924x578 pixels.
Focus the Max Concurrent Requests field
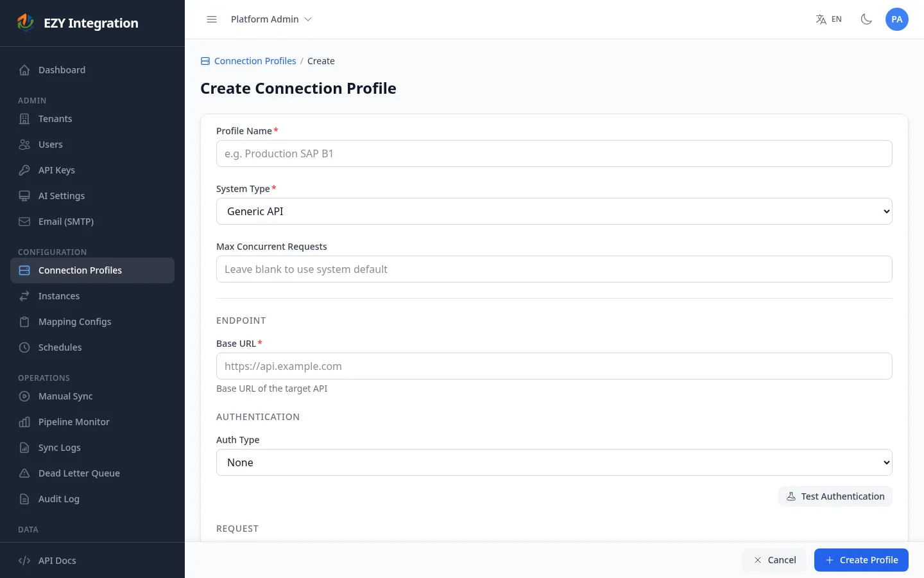click(x=554, y=269)
